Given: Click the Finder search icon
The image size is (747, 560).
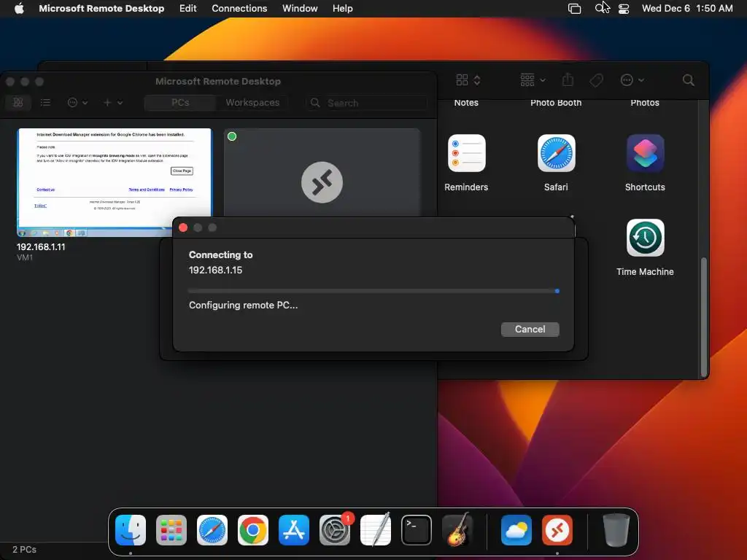Looking at the screenshot, I should (689, 80).
